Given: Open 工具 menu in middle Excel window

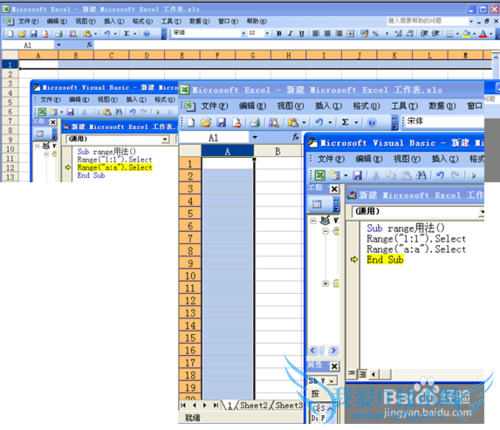Looking at the screenshot, I should pos(404,106).
